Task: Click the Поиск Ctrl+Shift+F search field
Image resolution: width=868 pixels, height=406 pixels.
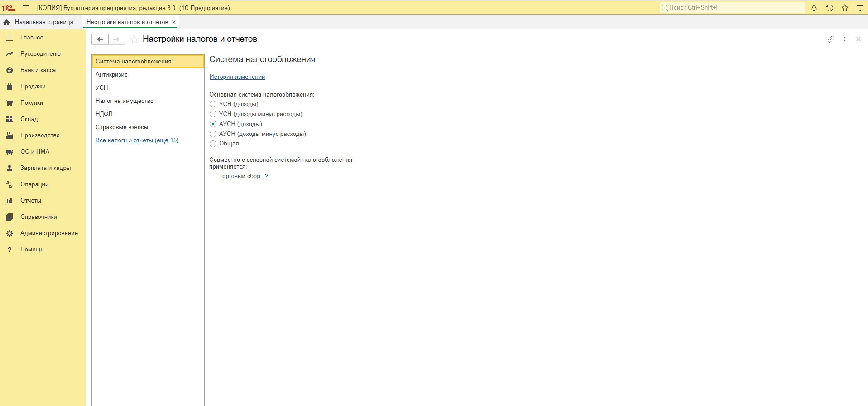Action: click(x=732, y=8)
